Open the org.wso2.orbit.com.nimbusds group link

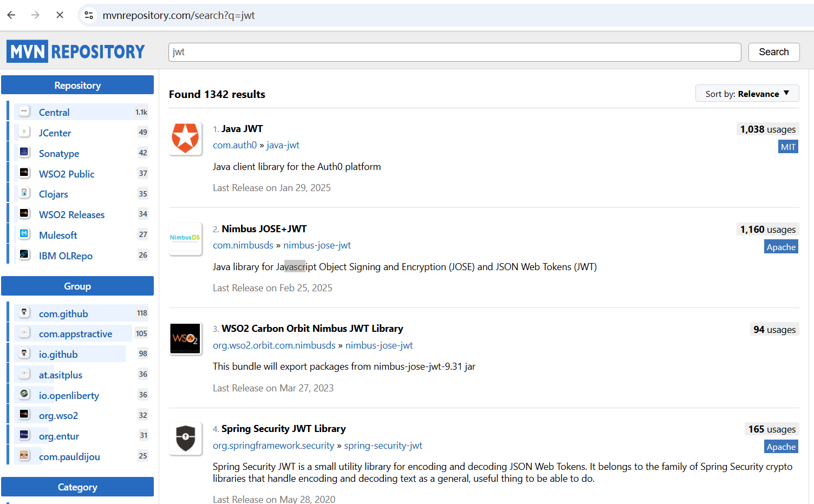point(274,345)
